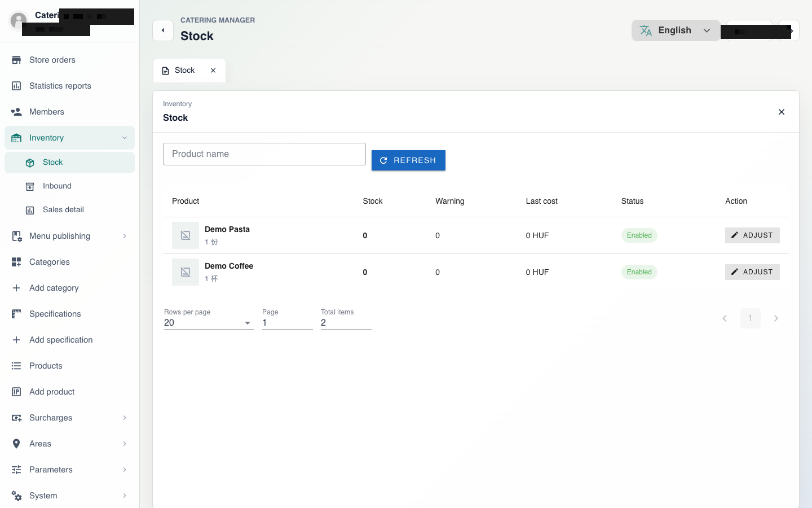The image size is (812, 508).
Task: Click the Last cost column header
Action: point(542,201)
